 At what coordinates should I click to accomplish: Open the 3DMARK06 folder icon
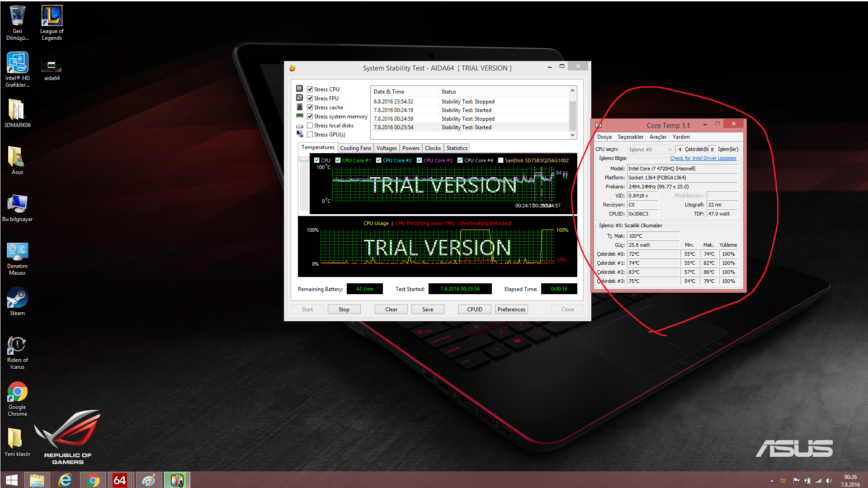[17, 113]
